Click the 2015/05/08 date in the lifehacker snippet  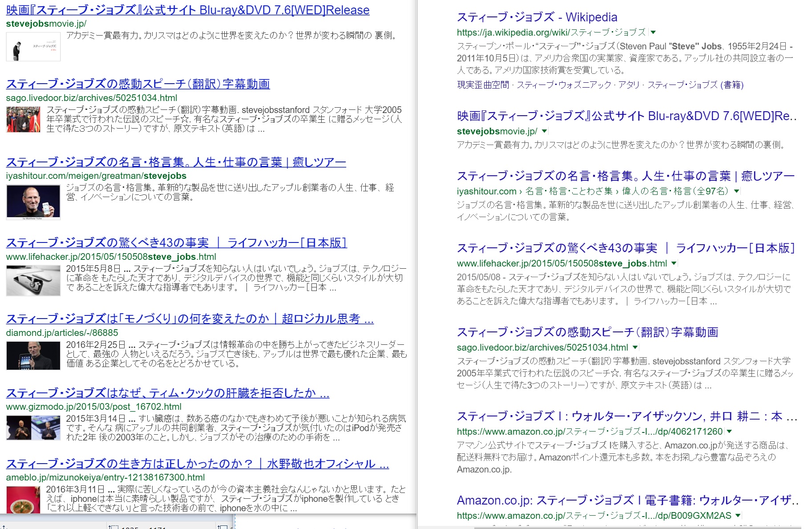479,277
